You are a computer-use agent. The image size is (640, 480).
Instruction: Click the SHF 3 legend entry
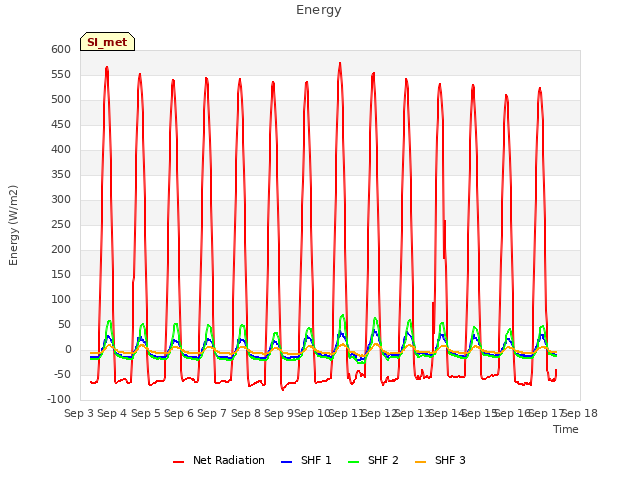(x=440, y=460)
